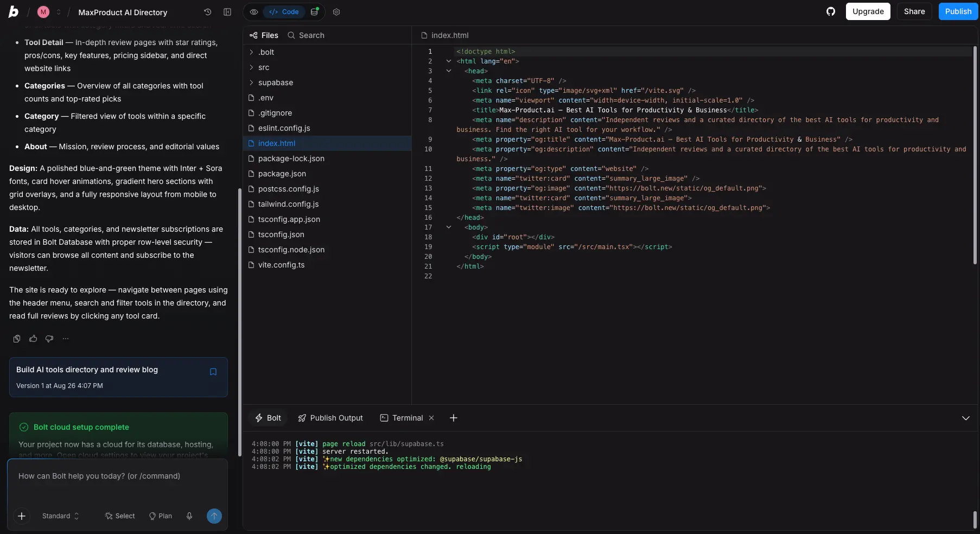The width and height of the screenshot is (980, 534).
Task: Copy the chat response icon
Action: [17, 339]
